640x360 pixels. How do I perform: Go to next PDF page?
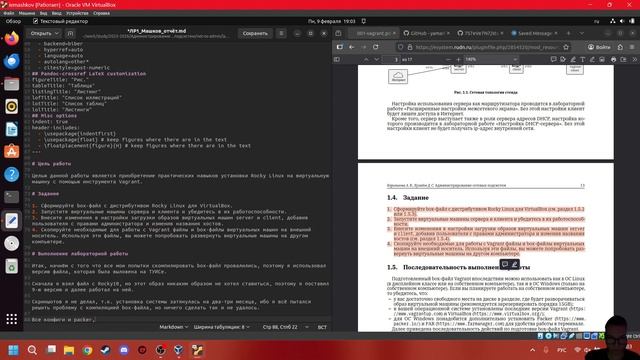click(x=376, y=59)
